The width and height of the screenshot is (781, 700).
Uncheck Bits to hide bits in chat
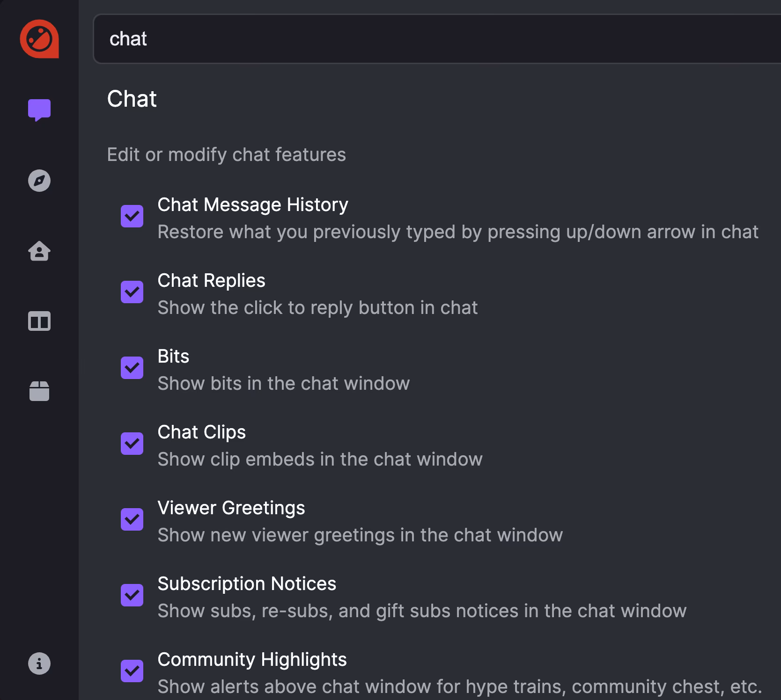133,367
